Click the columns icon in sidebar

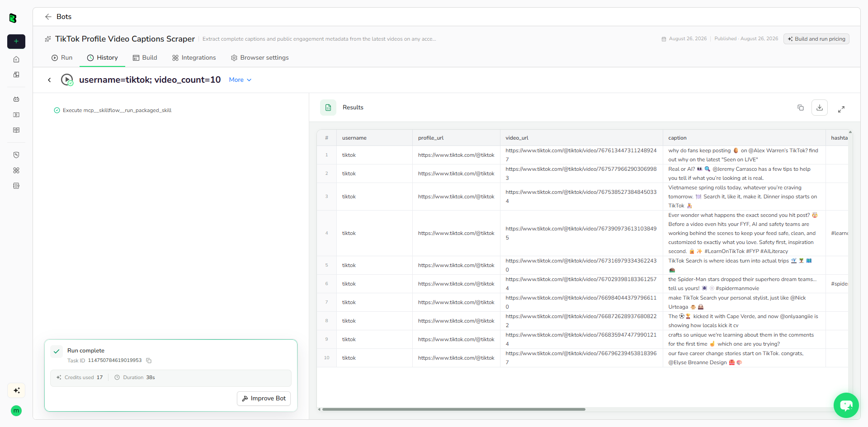[x=16, y=115]
